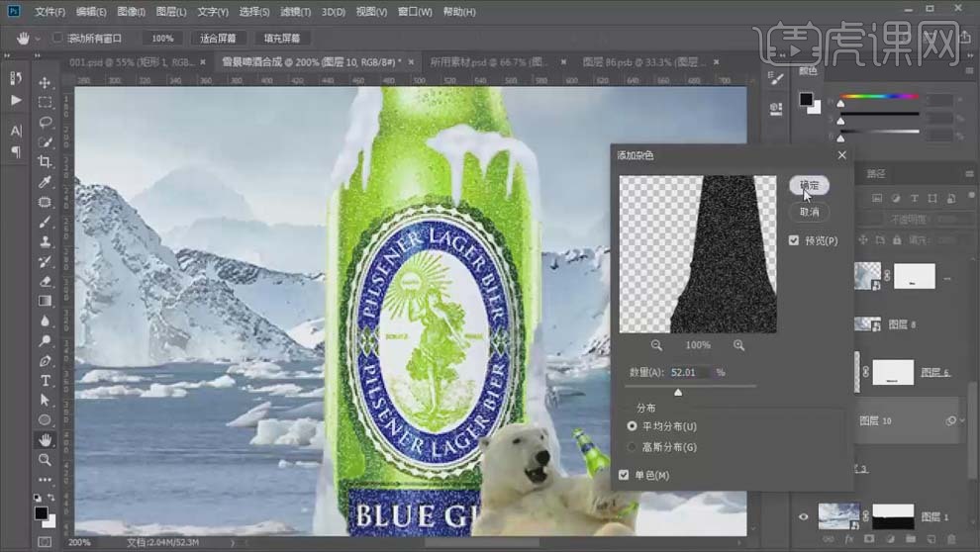Open the Filter (滤镜) menu
The height and width of the screenshot is (552, 980).
click(x=291, y=12)
